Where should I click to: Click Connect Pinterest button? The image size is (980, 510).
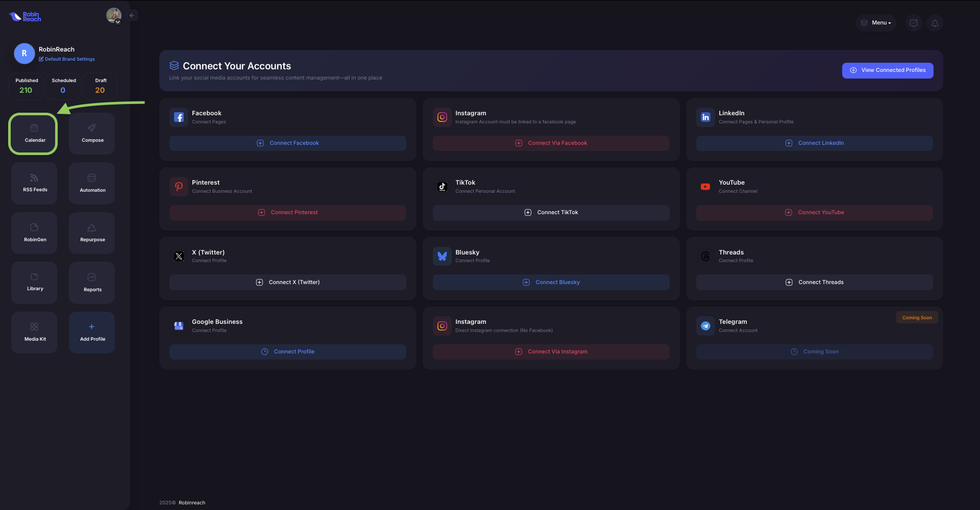(288, 213)
